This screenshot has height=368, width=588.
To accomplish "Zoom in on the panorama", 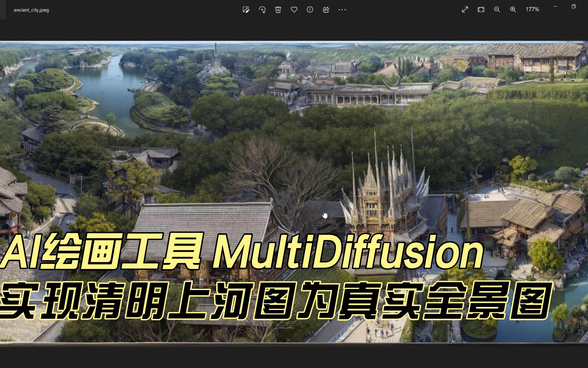I will point(512,9).
